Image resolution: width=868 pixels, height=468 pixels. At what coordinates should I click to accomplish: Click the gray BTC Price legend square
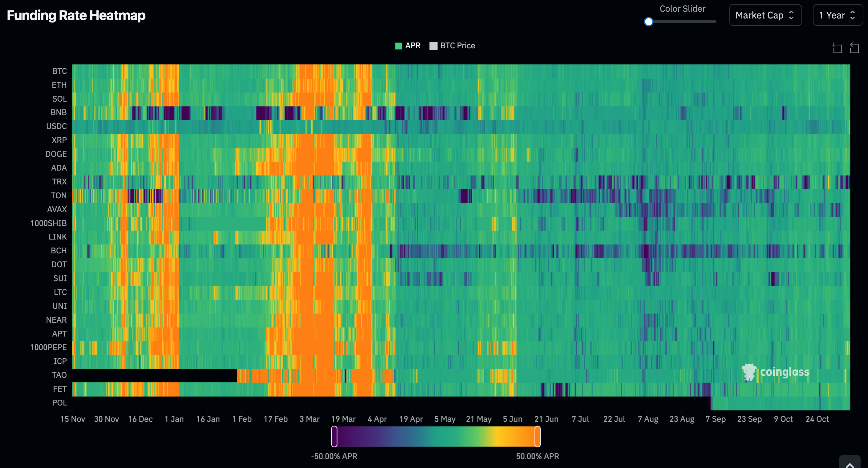tap(433, 46)
